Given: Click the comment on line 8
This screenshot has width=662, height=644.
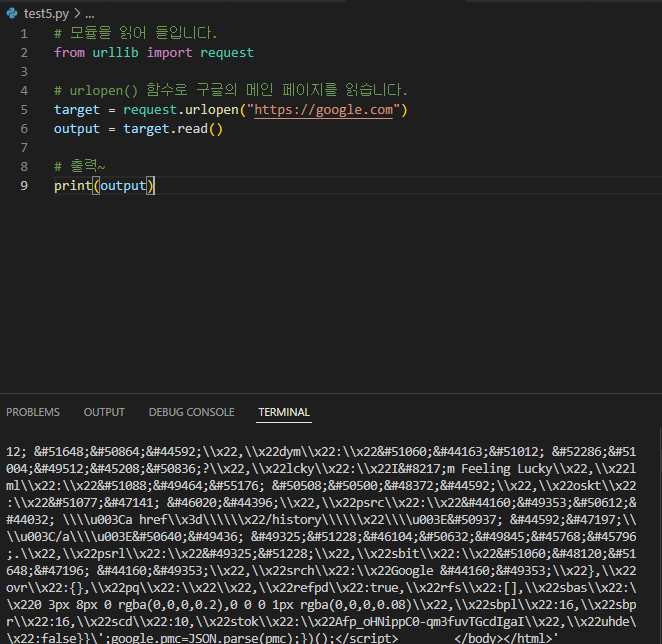Looking at the screenshot, I should 80,166.
